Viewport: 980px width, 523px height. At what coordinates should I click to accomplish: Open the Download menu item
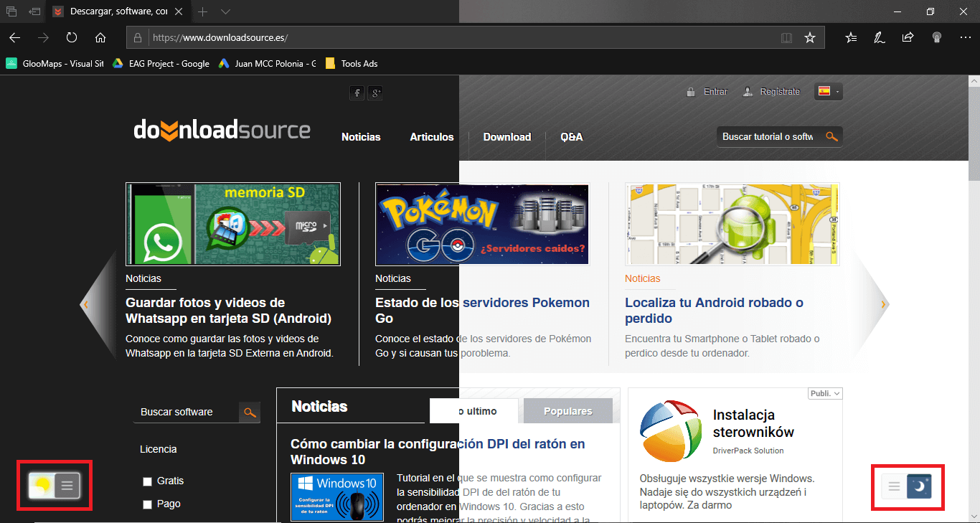click(507, 136)
